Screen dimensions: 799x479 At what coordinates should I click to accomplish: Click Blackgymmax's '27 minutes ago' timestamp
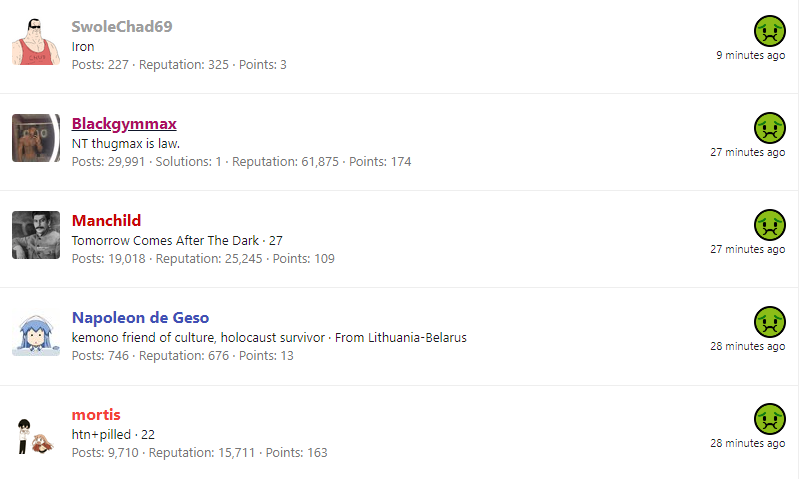coord(748,152)
